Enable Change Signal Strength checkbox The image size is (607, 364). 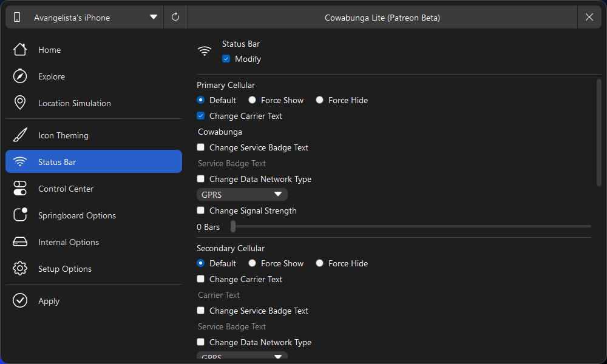pyautogui.click(x=200, y=211)
